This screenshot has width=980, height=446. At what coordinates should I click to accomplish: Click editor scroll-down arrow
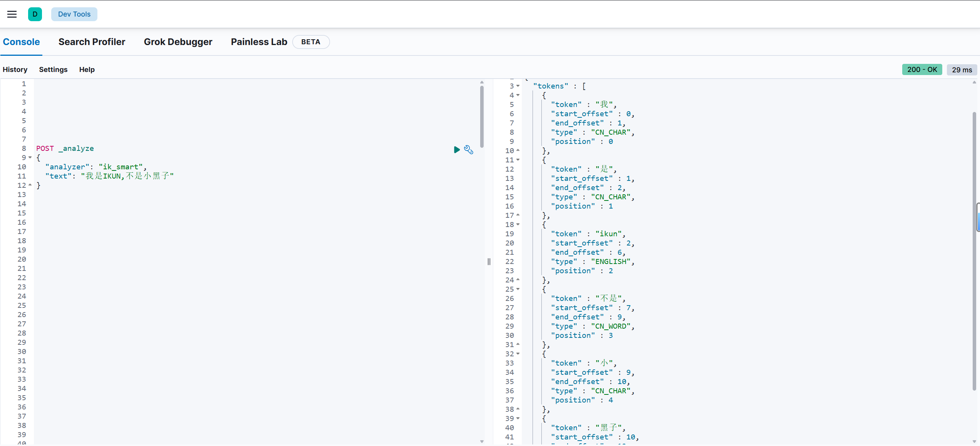click(482, 441)
